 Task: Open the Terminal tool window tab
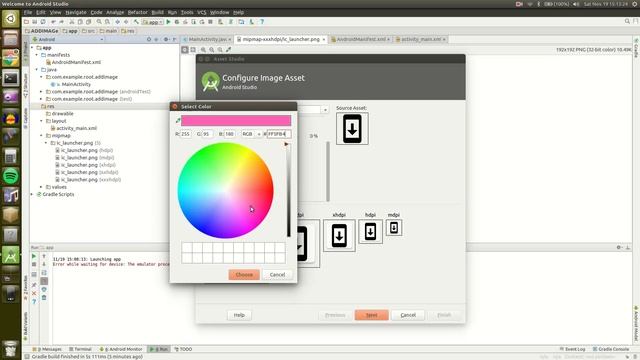[x=80, y=349]
